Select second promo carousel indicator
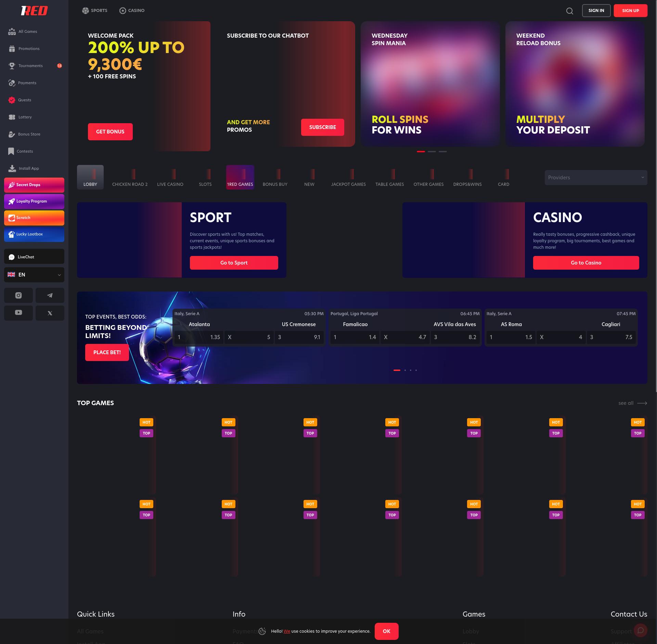This screenshot has height=644, width=657. tap(431, 152)
